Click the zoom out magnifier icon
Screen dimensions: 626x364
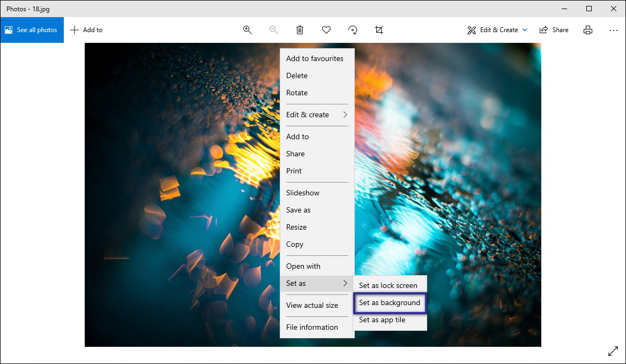[x=273, y=30]
